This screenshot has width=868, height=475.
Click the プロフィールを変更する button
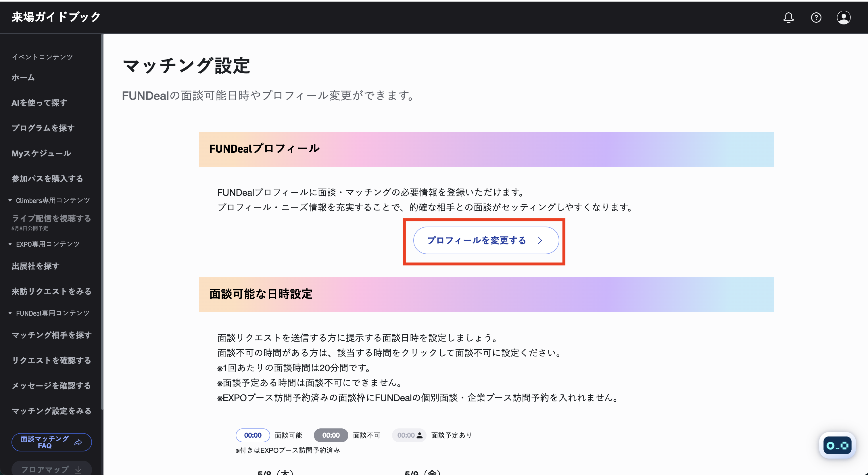[486, 240]
